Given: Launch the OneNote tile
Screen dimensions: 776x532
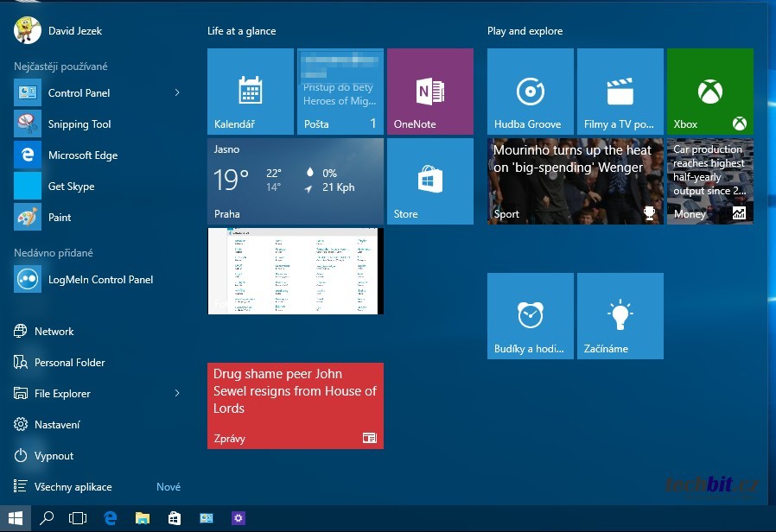Looking at the screenshot, I should point(430,92).
